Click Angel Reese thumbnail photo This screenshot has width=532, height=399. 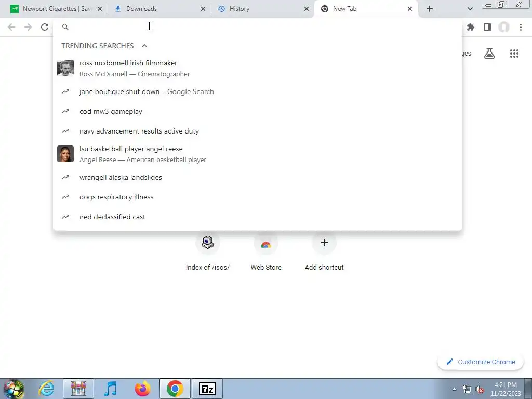tap(65, 154)
